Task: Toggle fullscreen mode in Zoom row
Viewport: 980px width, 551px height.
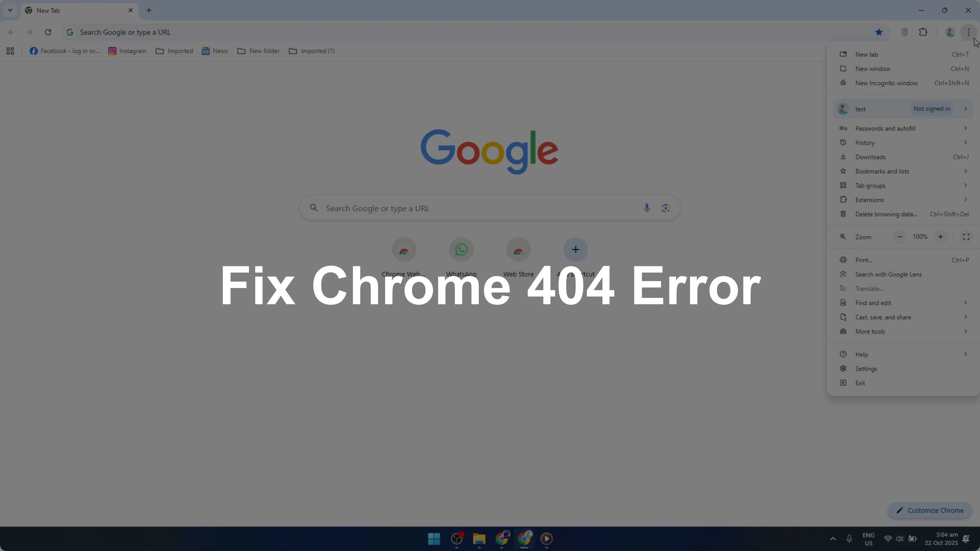Action: [966, 237]
